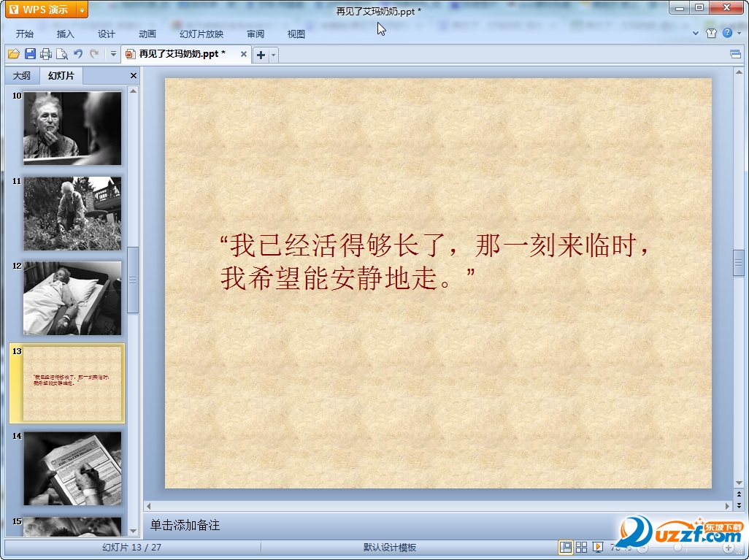Click the editor vertical scroll up arrow
This screenshot has height=560, width=749.
tap(739, 72)
